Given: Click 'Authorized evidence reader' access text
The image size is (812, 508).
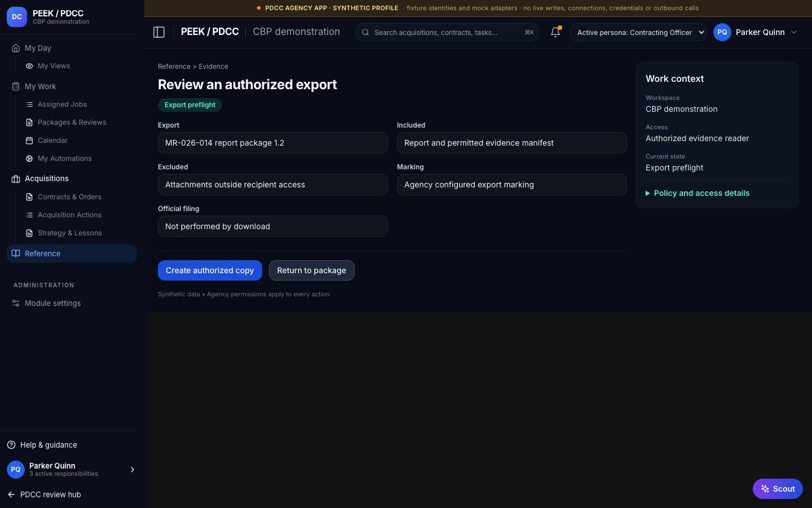Looking at the screenshot, I should pos(698,138).
